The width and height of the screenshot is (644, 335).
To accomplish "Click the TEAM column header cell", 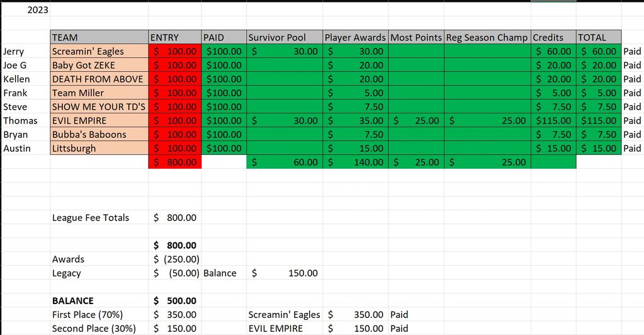I will pyautogui.click(x=99, y=37).
